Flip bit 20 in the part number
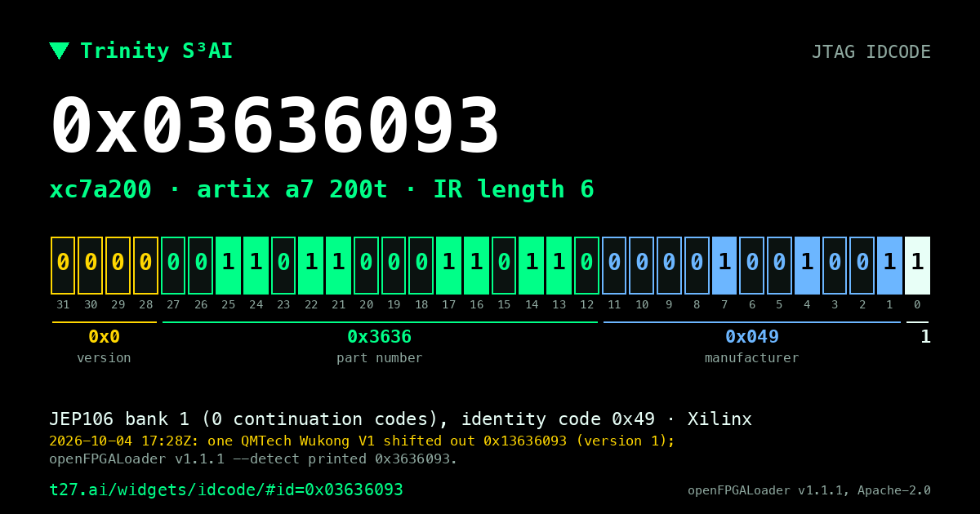 366,265
